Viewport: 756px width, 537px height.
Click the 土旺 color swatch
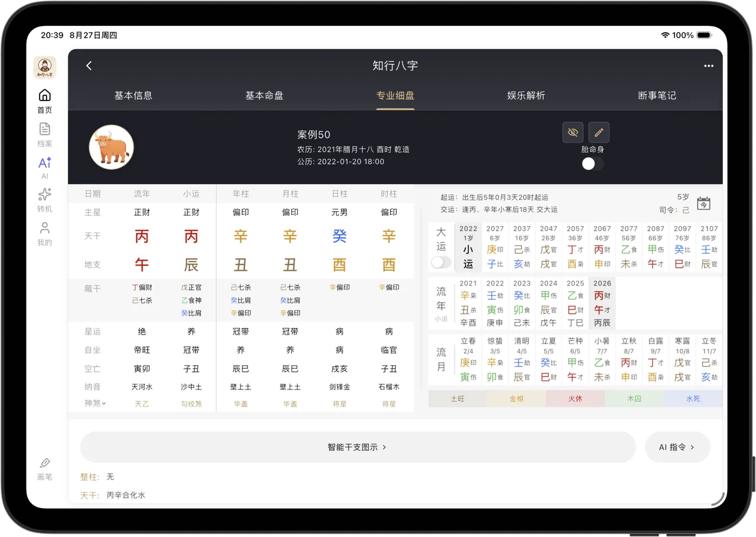(x=458, y=399)
